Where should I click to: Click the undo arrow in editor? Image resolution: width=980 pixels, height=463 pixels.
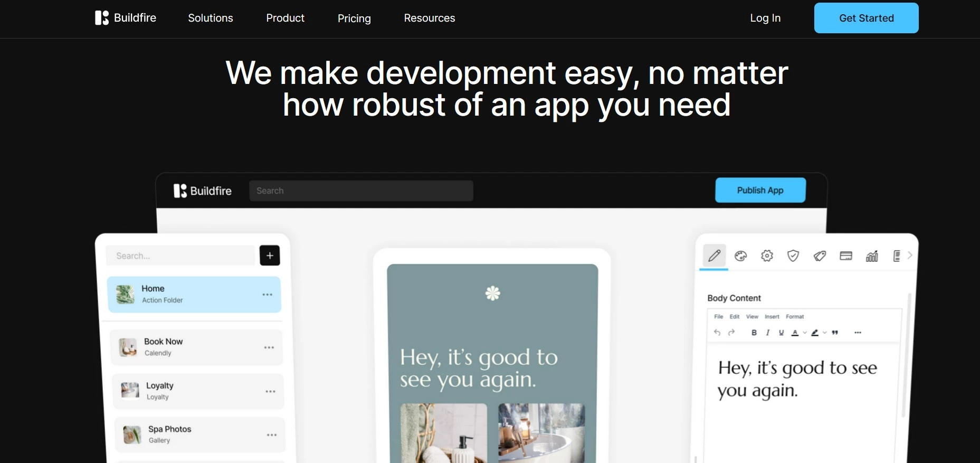pos(717,333)
